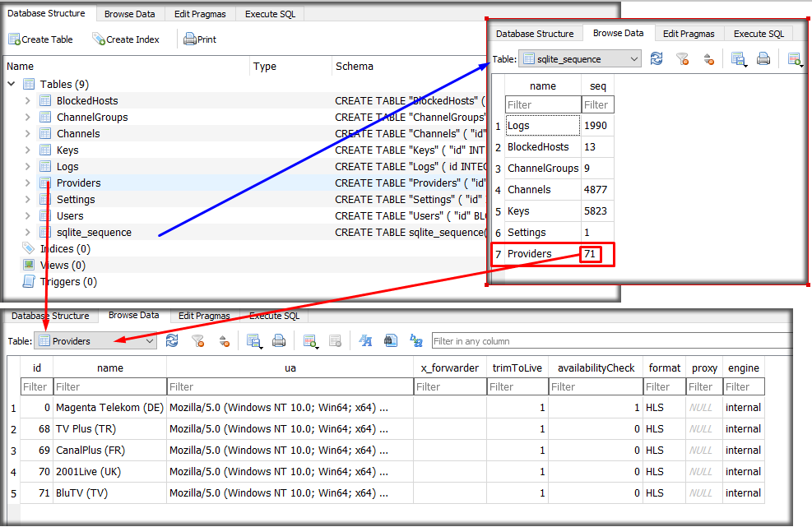812x527 pixels.
Task: Sort by the seq column header
Action: (x=597, y=86)
